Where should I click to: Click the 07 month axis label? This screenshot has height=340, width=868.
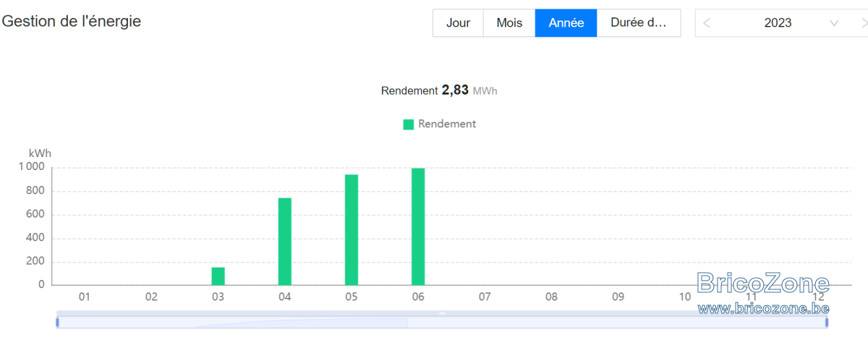coord(485,297)
